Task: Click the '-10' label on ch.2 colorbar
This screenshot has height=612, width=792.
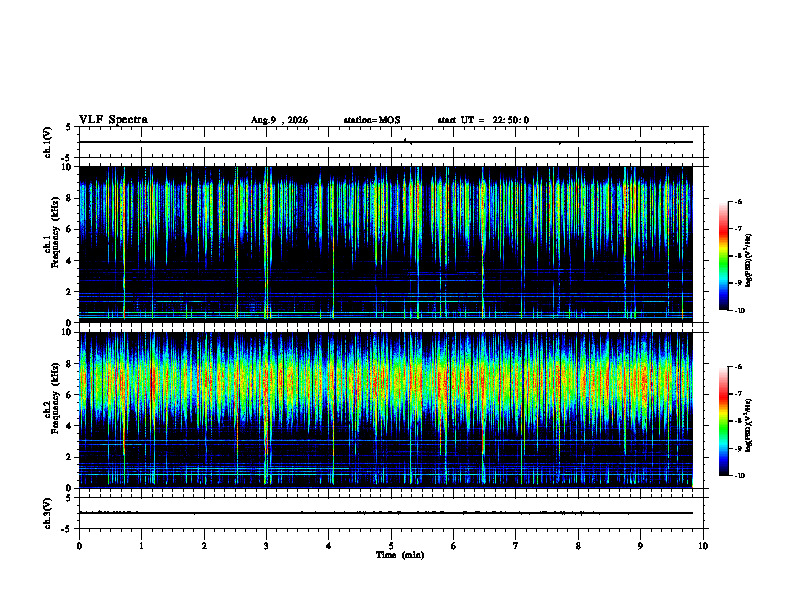Action: click(x=739, y=476)
